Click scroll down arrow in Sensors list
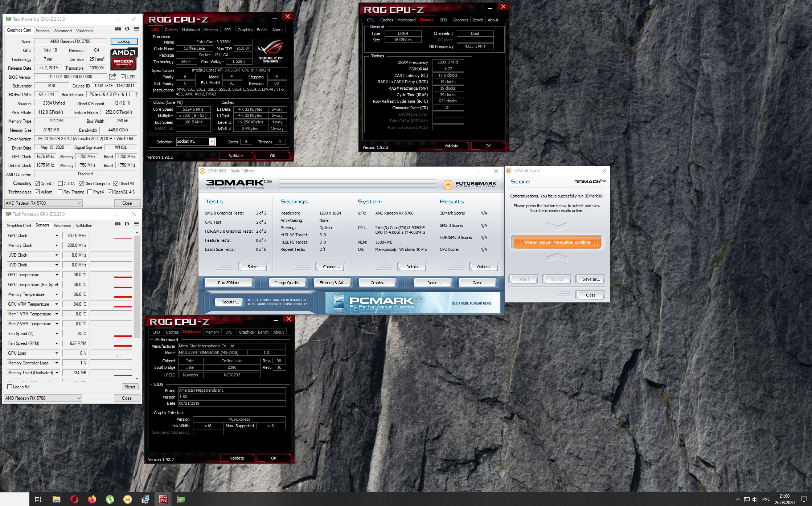Viewport: 812px width, 506px height. coord(137,378)
